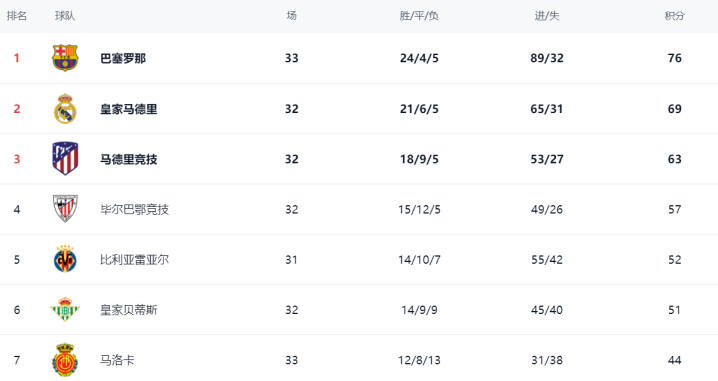718x381 pixels.
Task: Select the Atlético Madrid shield logo
Action: tap(65, 158)
